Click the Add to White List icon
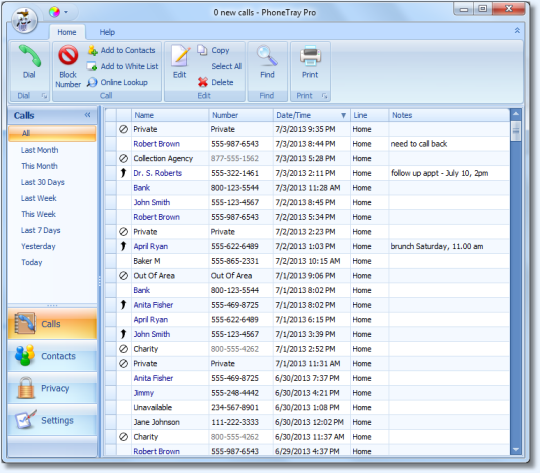Screen dimensions: 540x473 (92, 66)
